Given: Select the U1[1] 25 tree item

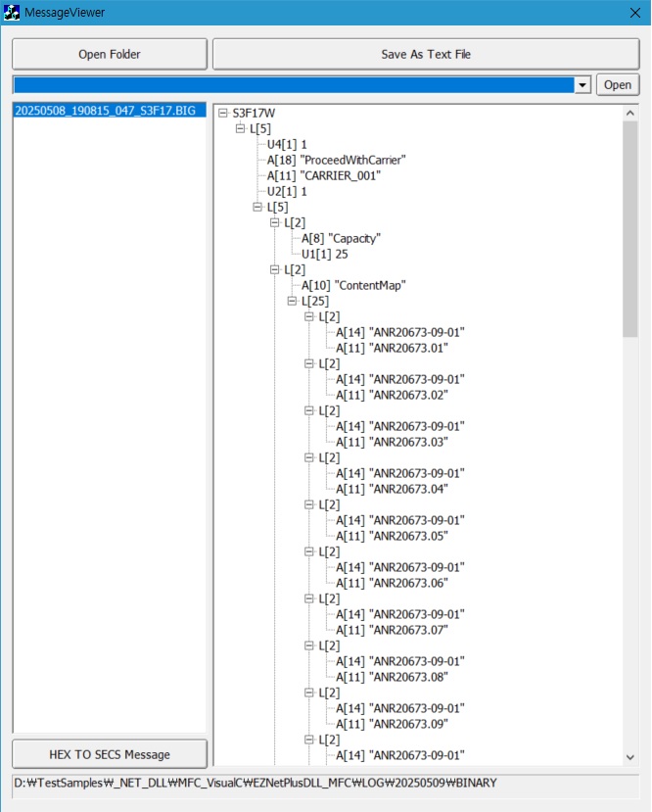Looking at the screenshot, I should (x=325, y=254).
